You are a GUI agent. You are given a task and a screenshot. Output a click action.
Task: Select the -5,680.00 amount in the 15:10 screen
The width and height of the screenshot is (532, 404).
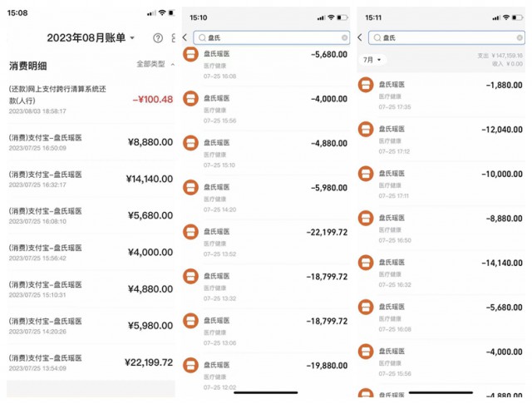click(x=329, y=54)
